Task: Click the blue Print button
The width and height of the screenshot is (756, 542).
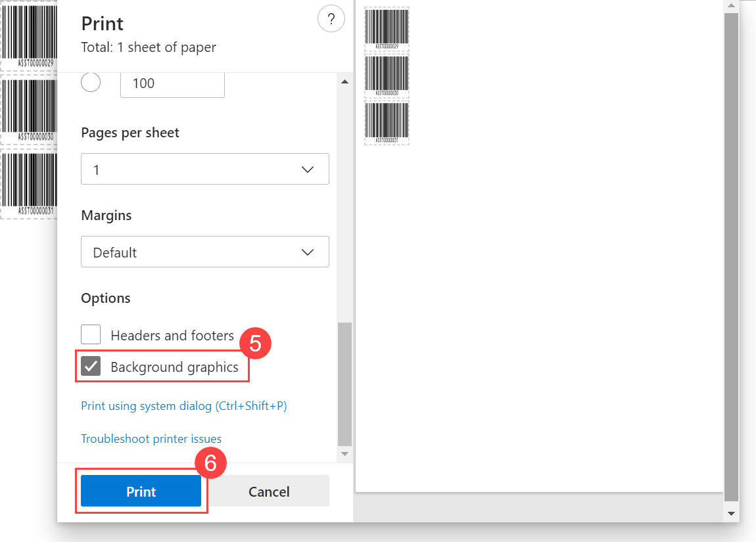Action: (x=141, y=491)
